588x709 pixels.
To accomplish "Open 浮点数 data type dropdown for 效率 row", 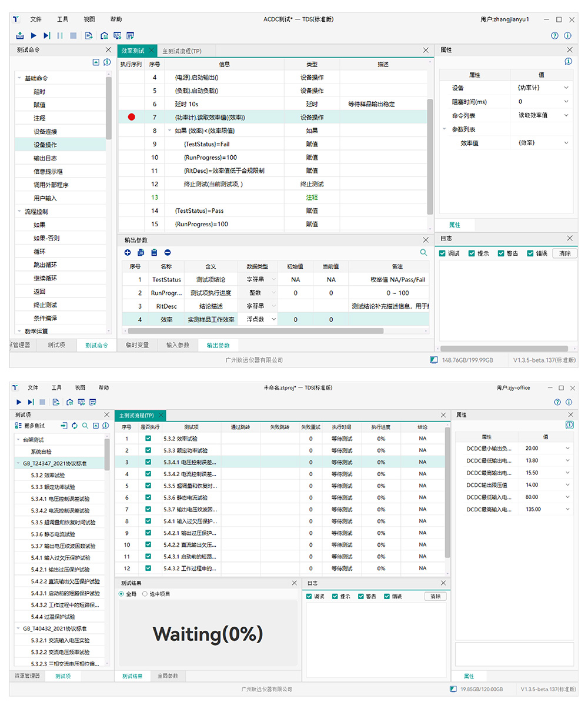I will click(273, 319).
